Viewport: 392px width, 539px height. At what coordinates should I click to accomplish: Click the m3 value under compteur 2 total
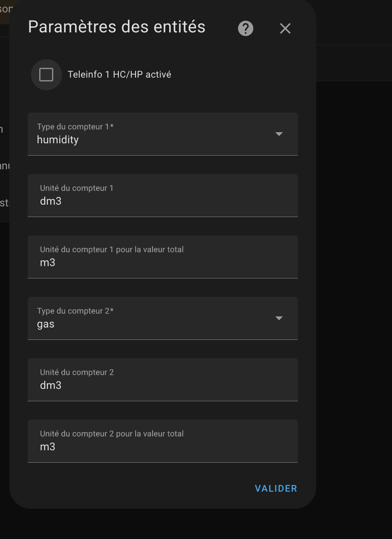[x=48, y=447]
